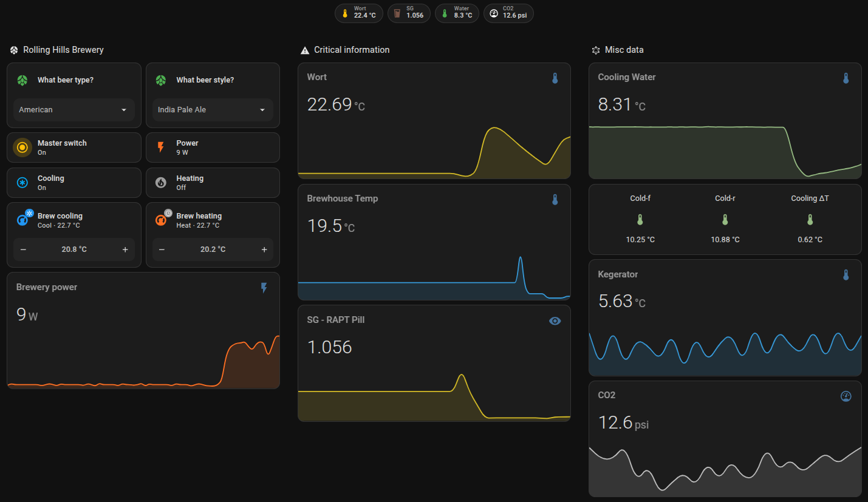The image size is (868, 502).
Task: Click the Cold-f thermometer icon
Action: [640, 220]
